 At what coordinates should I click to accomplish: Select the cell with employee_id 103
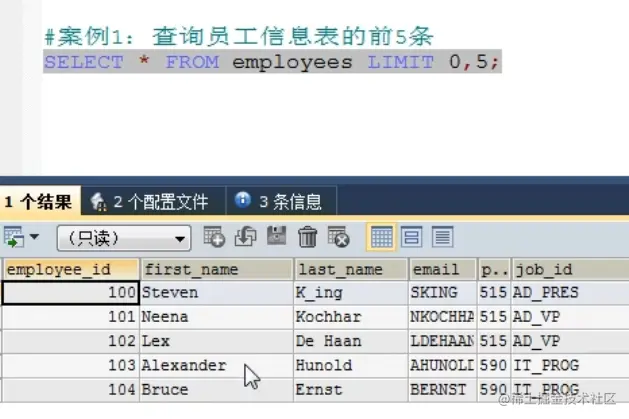point(71,365)
